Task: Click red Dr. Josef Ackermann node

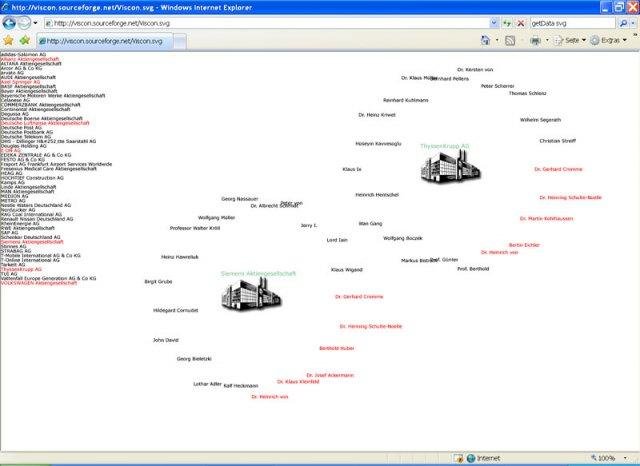Action: click(330, 375)
